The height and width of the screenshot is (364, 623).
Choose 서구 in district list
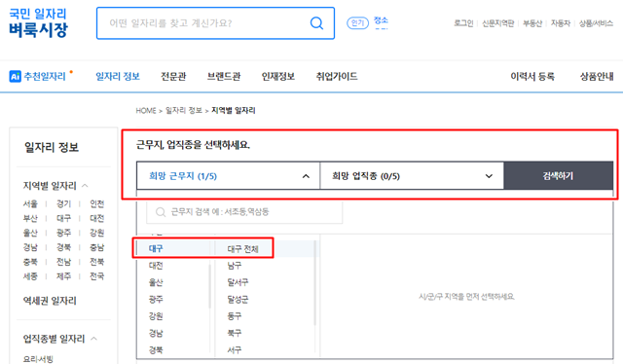pos(235,350)
